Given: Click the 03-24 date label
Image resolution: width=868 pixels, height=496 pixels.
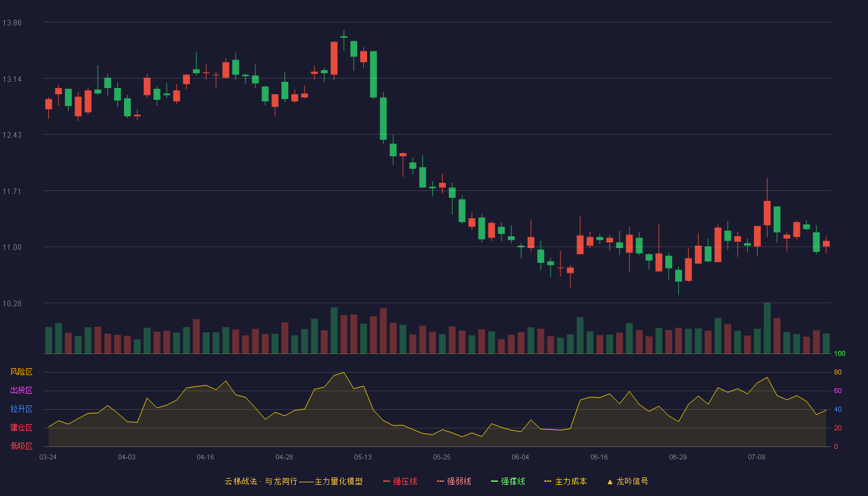Looking at the screenshot, I should 48,457.
